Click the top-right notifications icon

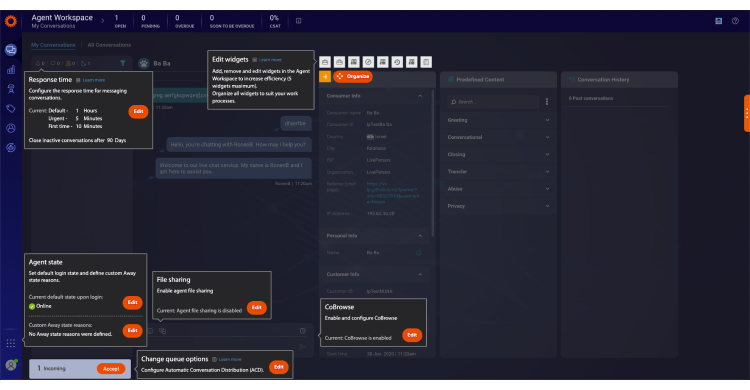[x=718, y=21]
